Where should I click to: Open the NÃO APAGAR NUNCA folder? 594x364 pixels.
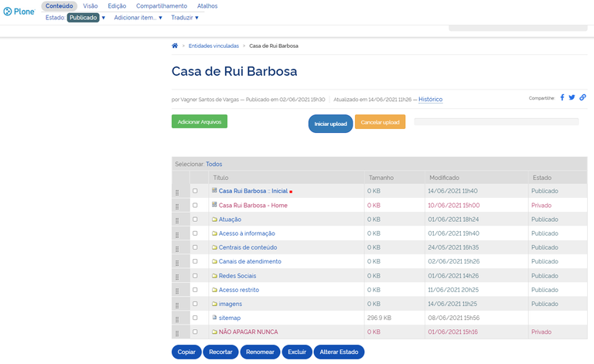[x=248, y=332]
